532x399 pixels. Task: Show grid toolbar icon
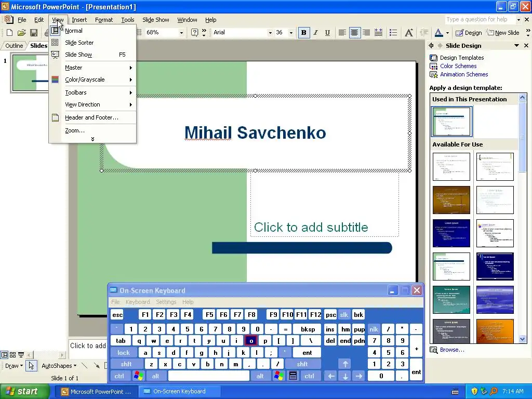pos(139,33)
